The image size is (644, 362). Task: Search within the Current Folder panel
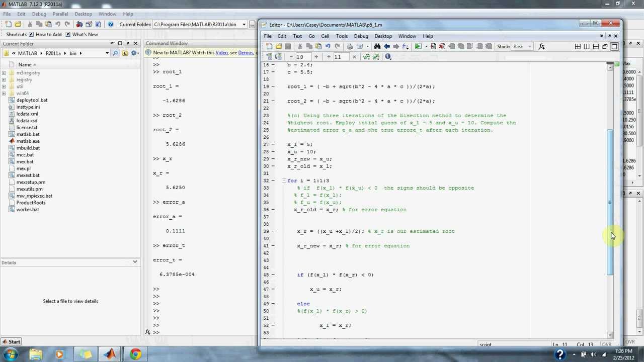[x=115, y=53]
